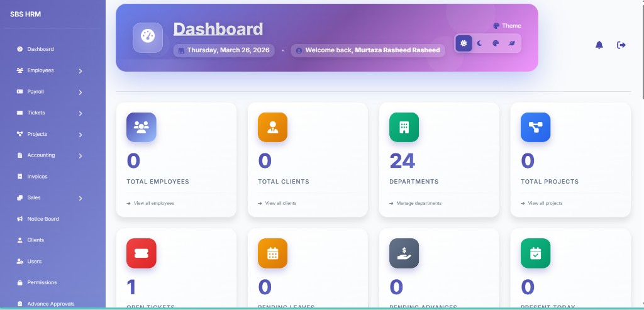Click the Payroll card icon in sidebar
Viewport: 644px width, 310px height.
coord(19,92)
